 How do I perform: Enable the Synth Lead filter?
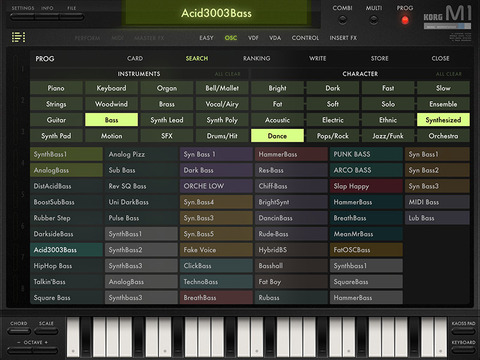click(167, 120)
